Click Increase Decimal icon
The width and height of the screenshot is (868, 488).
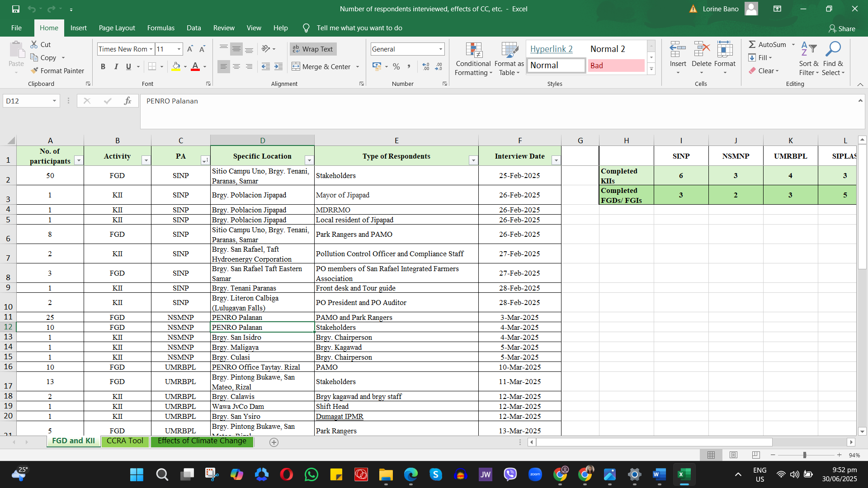[426, 66]
